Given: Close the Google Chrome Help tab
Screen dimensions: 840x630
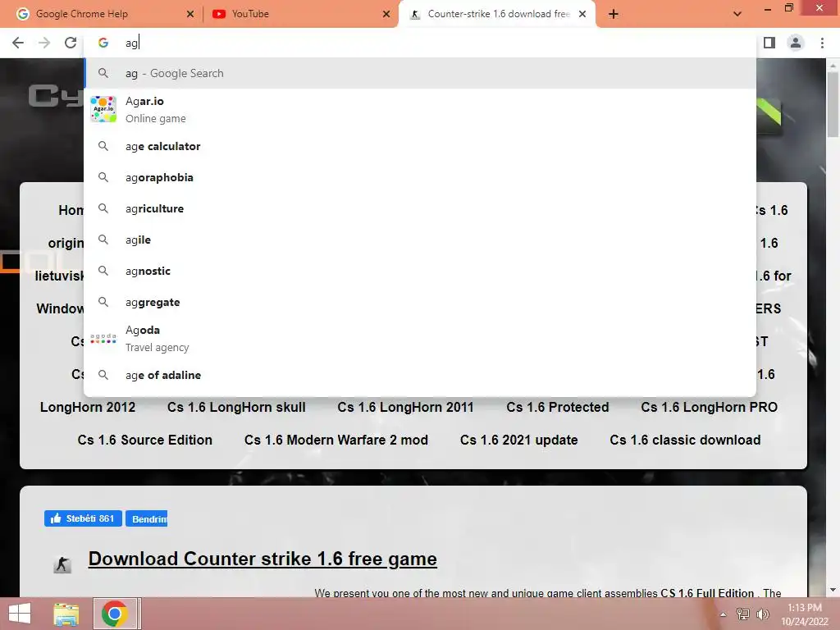Looking at the screenshot, I should point(190,15).
